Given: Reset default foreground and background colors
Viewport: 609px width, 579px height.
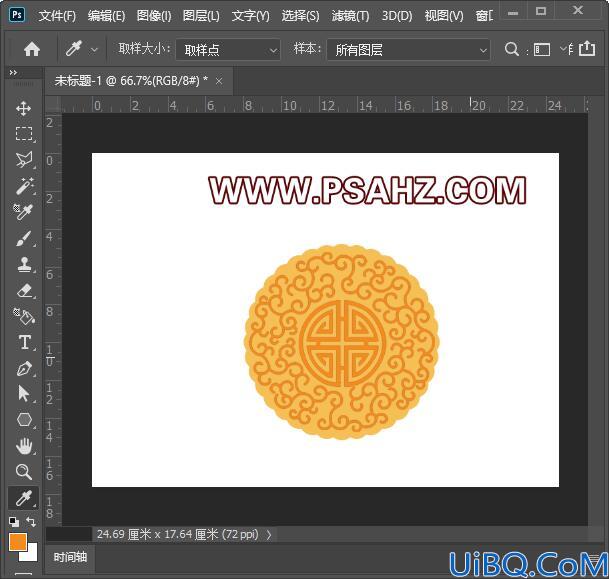Looking at the screenshot, I should [x=14, y=522].
